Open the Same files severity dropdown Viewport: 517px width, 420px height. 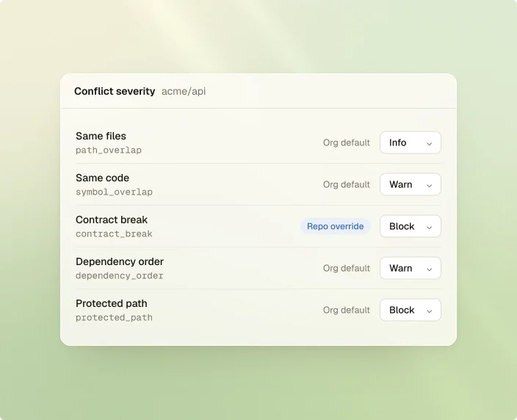pyautogui.click(x=411, y=142)
